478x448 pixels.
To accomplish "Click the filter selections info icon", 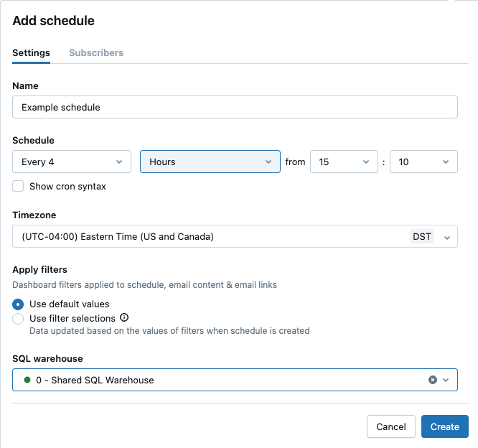I will (x=124, y=317).
